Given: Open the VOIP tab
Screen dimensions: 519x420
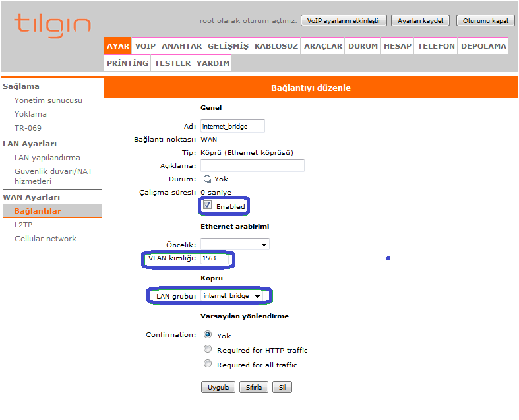Looking at the screenshot, I should pos(145,46).
